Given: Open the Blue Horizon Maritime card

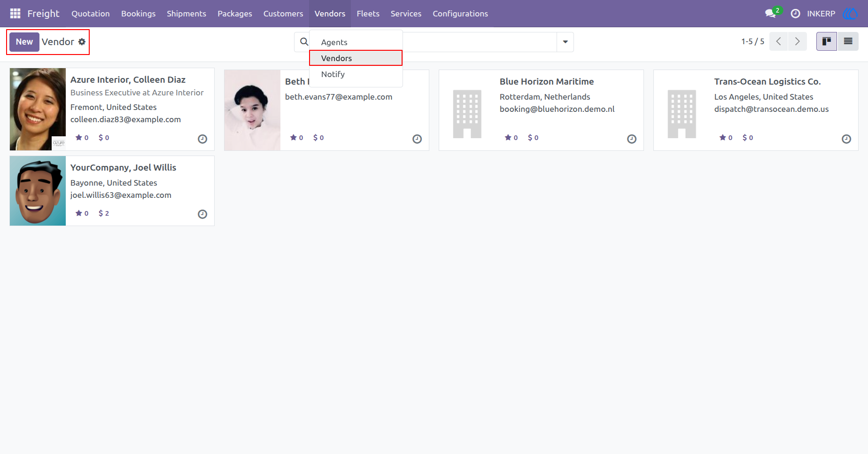Looking at the screenshot, I should tap(541, 110).
